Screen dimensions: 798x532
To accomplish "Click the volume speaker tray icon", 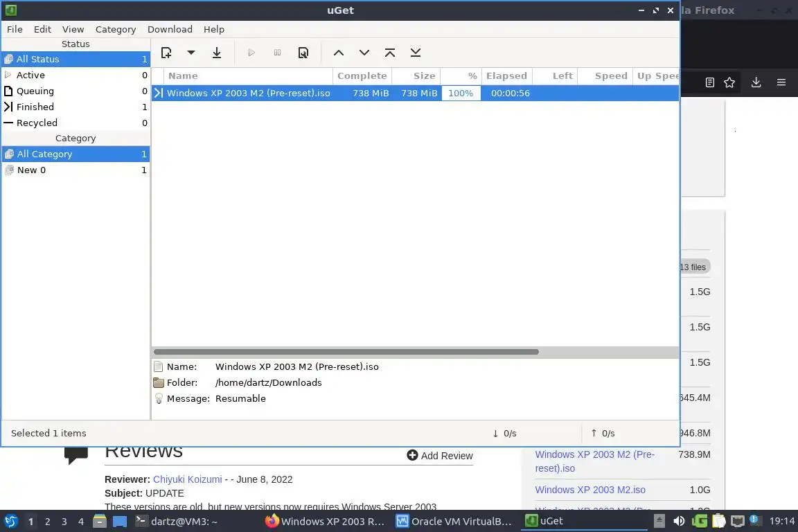I will (x=679, y=522).
